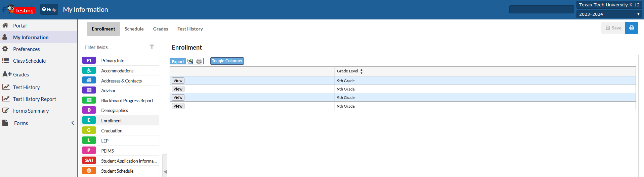
Task: Click the blue print button top right
Action: click(631, 28)
